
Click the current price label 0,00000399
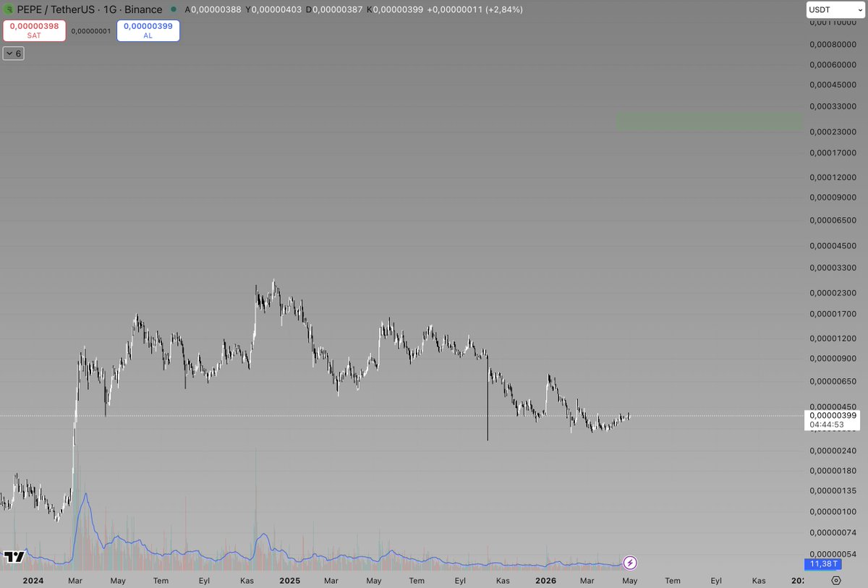coord(833,415)
